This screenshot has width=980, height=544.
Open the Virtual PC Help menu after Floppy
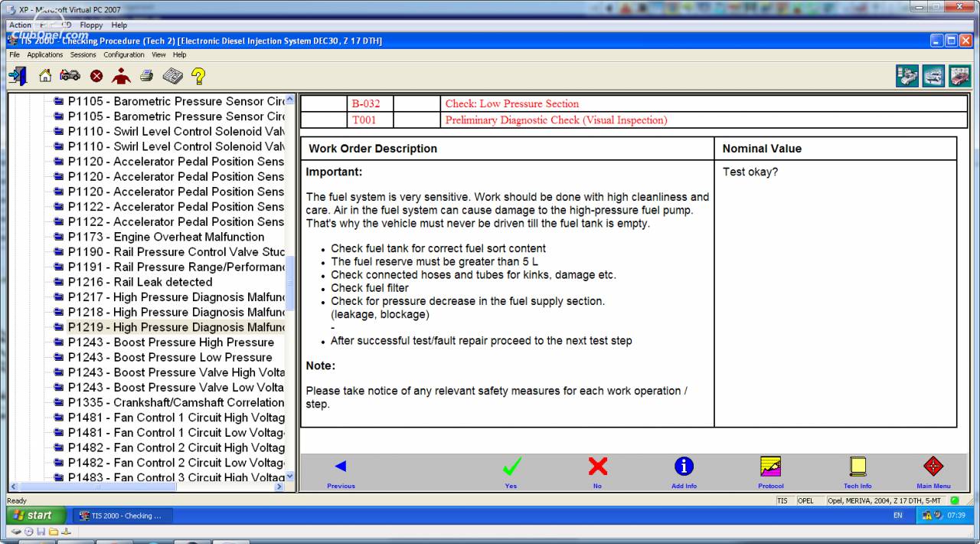point(119,25)
